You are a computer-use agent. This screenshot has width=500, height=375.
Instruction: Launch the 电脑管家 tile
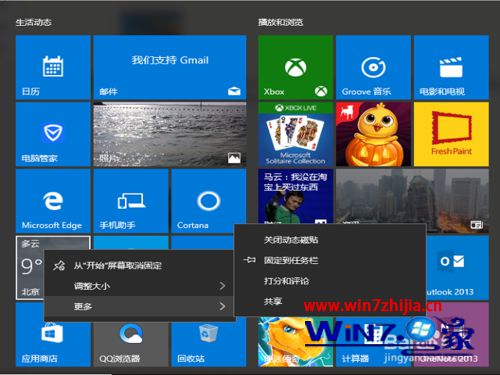(53, 134)
